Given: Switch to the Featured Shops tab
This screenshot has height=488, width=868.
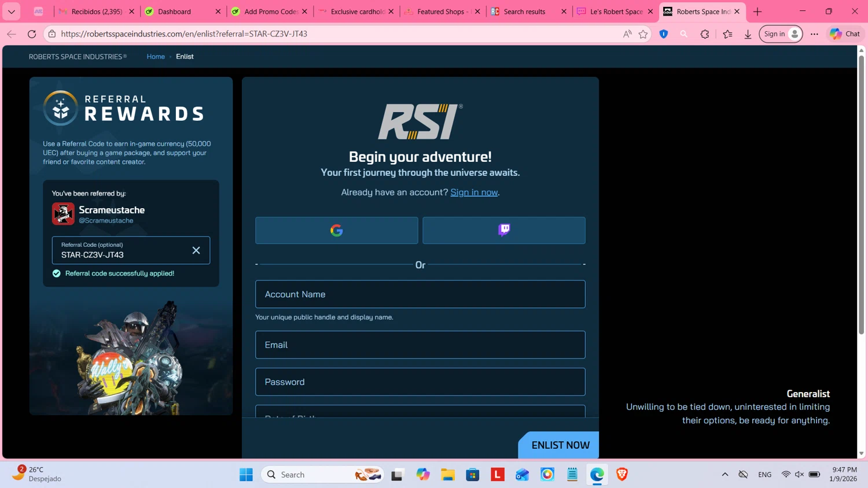Looking at the screenshot, I should (443, 12).
